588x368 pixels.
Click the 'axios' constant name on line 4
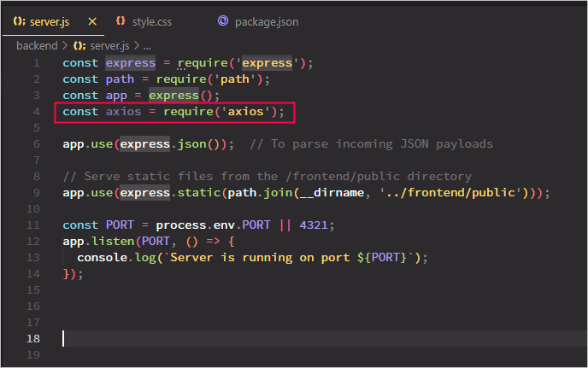click(x=123, y=112)
